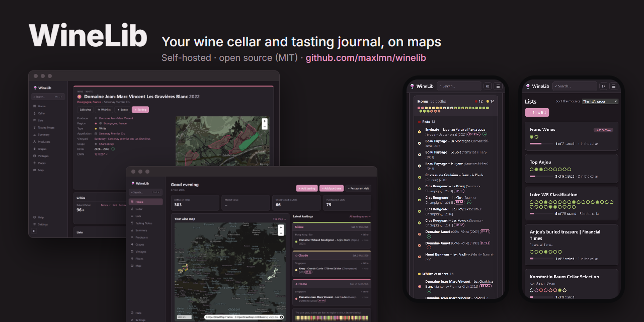Click WineLib logo in the dashboard window
This screenshot has width=644, height=322.
(140, 184)
